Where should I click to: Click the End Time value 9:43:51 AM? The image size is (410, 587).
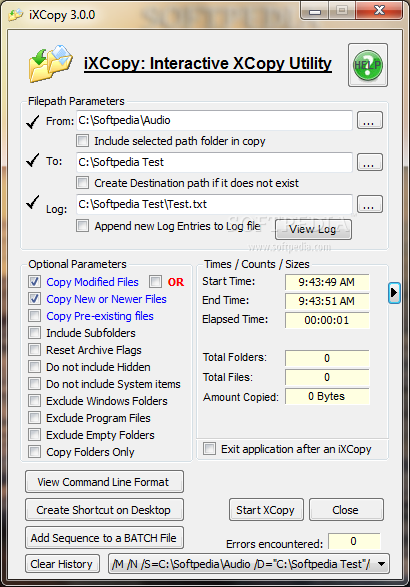coord(327,301)
